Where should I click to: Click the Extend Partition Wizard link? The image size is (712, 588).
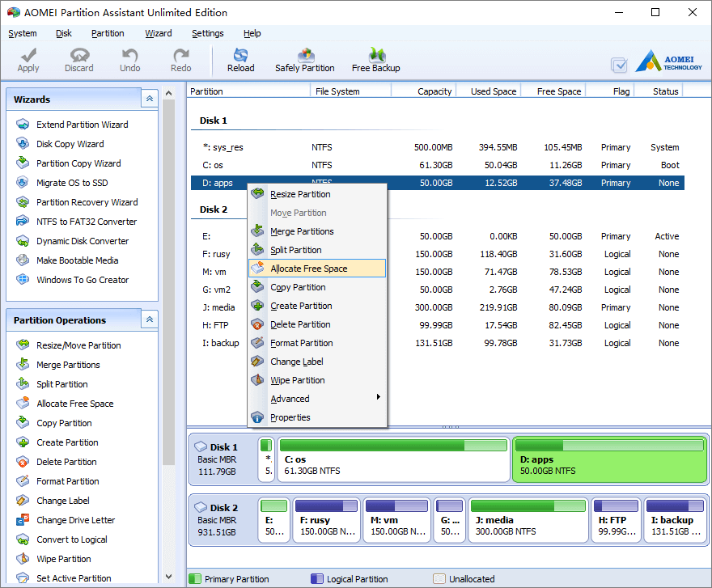pos(83,124)
